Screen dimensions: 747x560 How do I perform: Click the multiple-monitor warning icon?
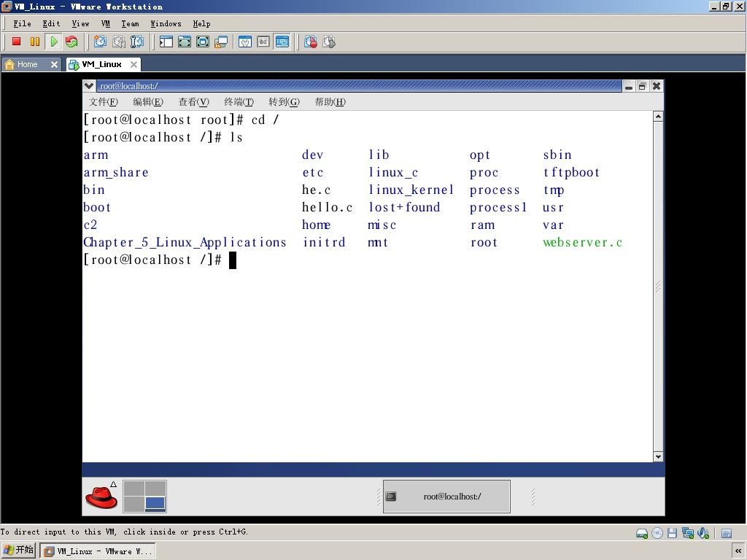(221, 42)
